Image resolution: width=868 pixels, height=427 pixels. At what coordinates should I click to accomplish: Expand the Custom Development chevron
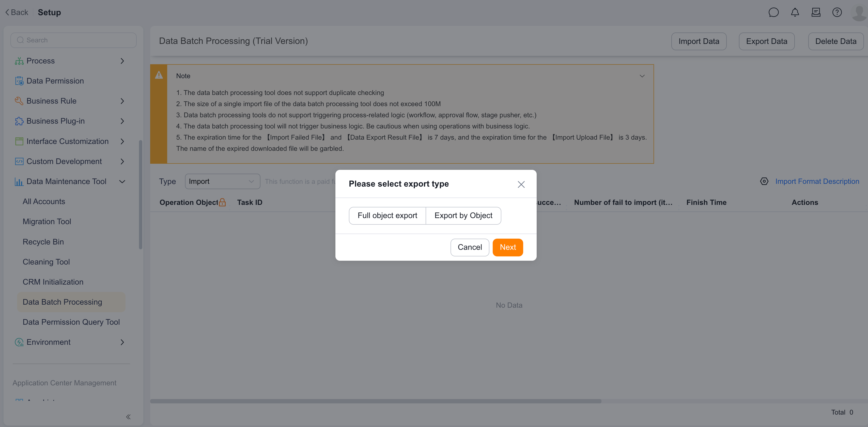[x=122, y=162]
